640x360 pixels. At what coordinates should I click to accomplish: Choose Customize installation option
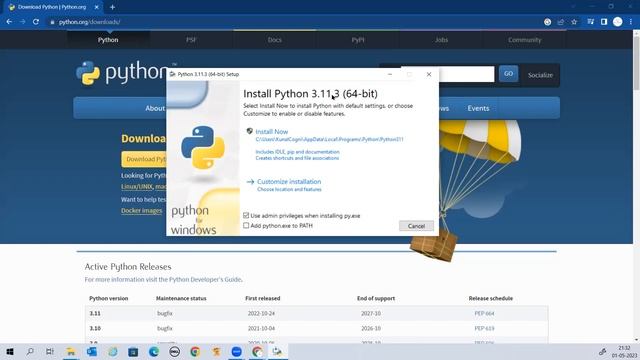[289, 182]
